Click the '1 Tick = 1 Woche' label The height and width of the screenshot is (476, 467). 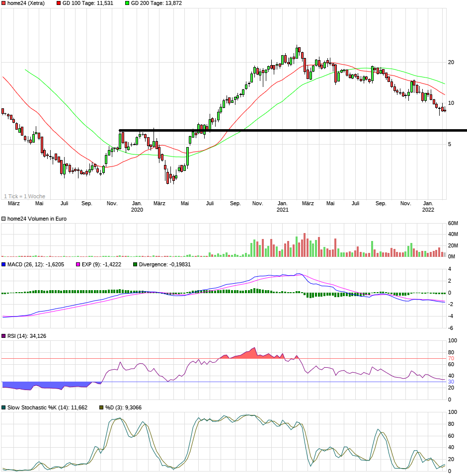24,196
